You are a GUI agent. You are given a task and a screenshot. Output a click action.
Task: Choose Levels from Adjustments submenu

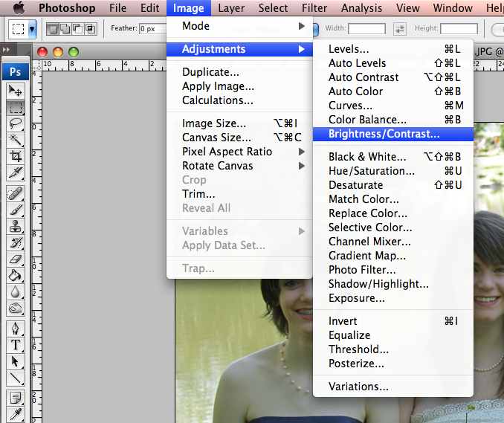[x=393, y=49]
